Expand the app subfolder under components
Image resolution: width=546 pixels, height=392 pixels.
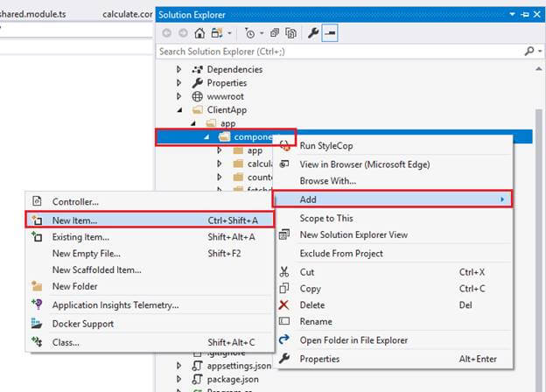point(219,150)
